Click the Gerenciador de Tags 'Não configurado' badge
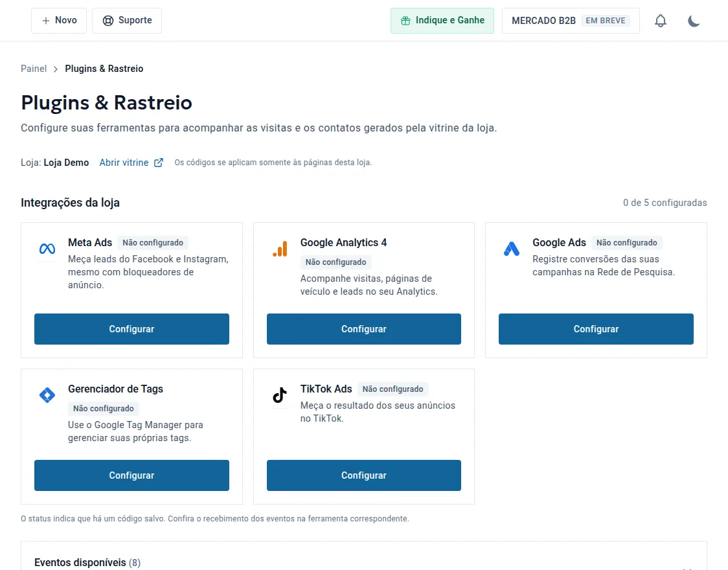This screenshot has width=728, height=570. pyautogui.click(x=104, y=409)
